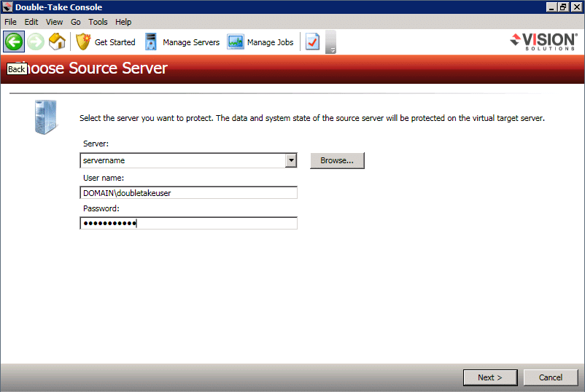Open the View menu
The width and height of the screenshot is (585, 392).
tap(54, 22)
